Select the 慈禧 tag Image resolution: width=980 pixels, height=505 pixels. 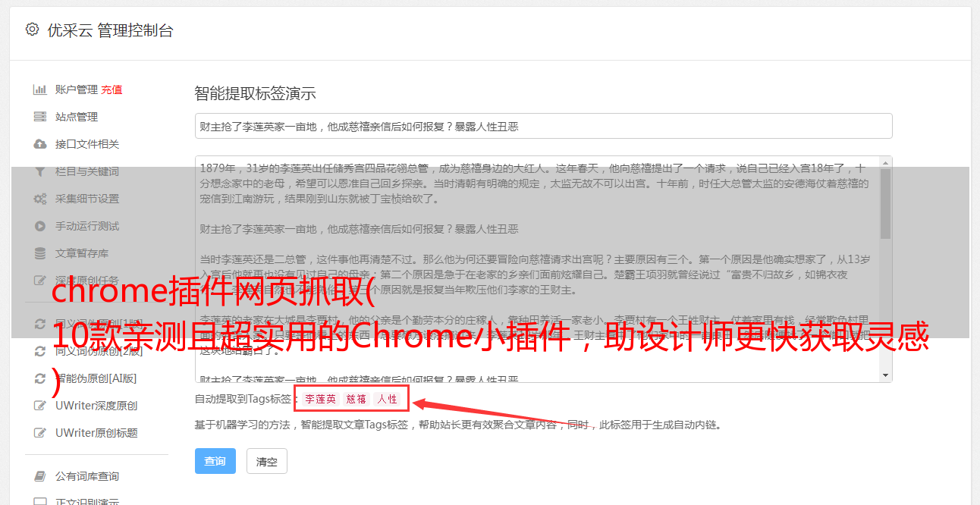tap(357, 399)
